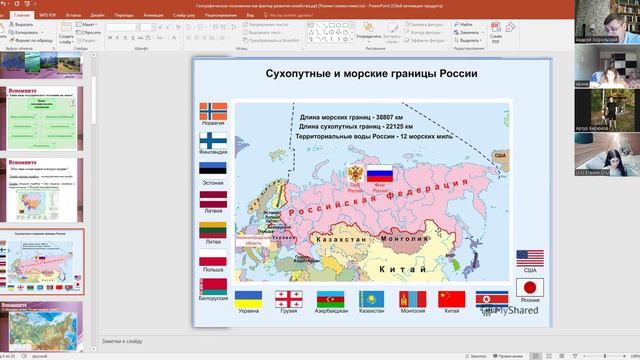Click the slide title 'Сухопутные и морские границы России'
Image resolution: width=640 pixels, height=360 pixels.
pyautogui.click(x=371, y=73)
